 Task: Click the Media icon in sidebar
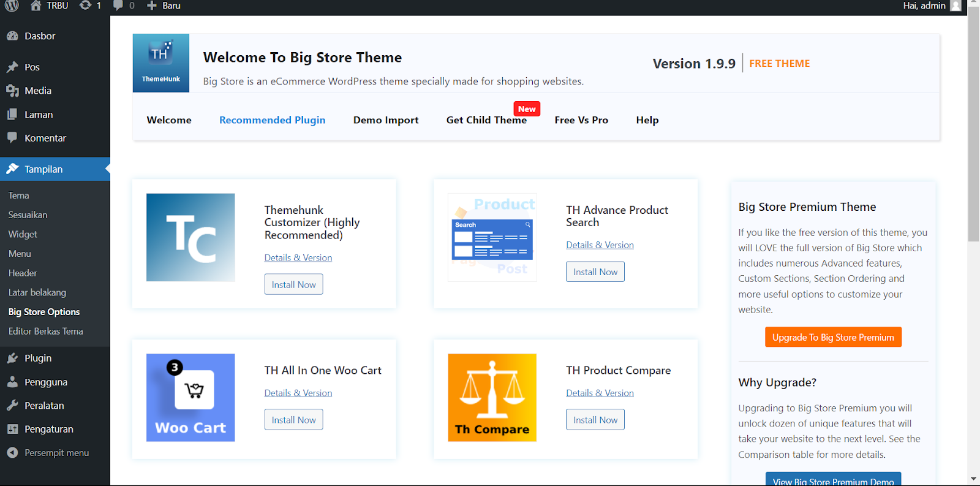pos(12,91)
